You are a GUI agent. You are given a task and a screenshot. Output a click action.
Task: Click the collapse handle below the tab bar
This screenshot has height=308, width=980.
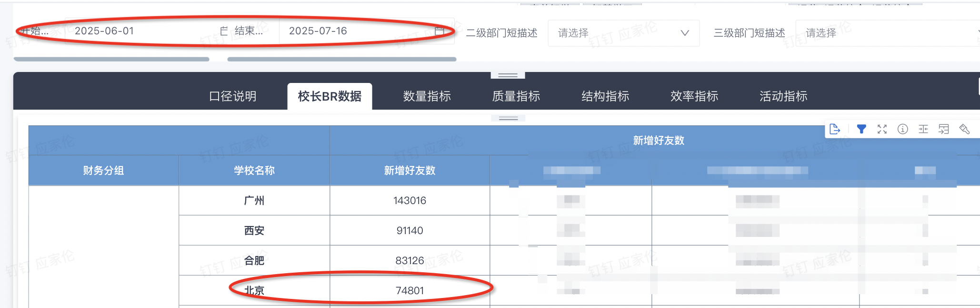[x=508, y=118]
